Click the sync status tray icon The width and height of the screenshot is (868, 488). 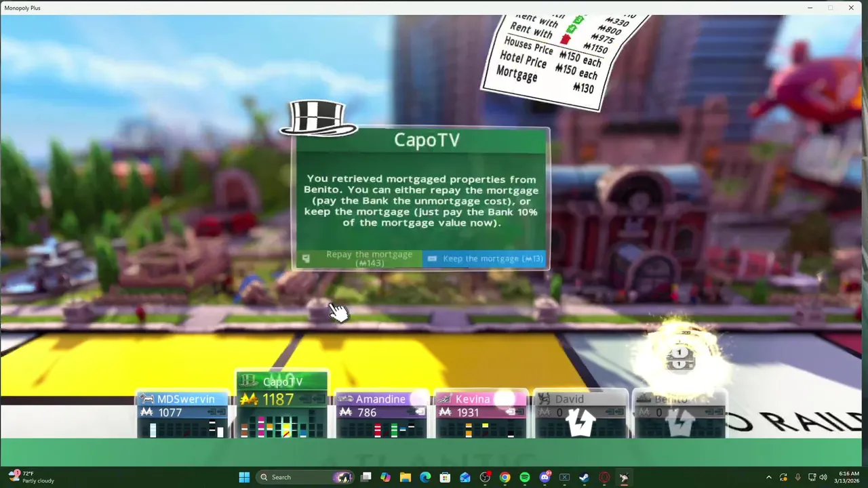(784, 477)
